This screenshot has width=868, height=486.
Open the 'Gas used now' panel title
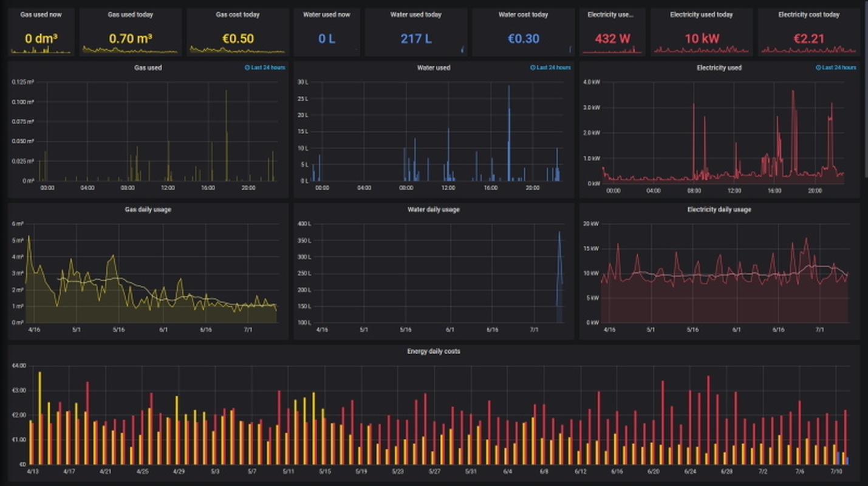pyautogui.click(x=41, y=15)
